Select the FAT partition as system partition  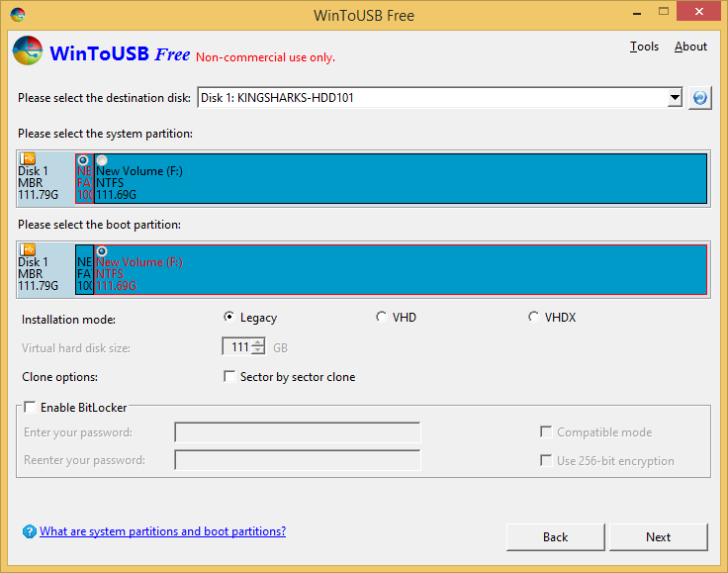pyautogui.click(x=83, y=160)
